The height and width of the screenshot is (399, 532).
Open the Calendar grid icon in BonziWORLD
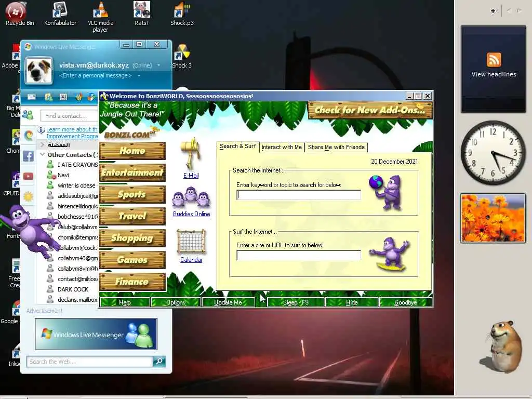pyautogui.click(x=191, y=242)
